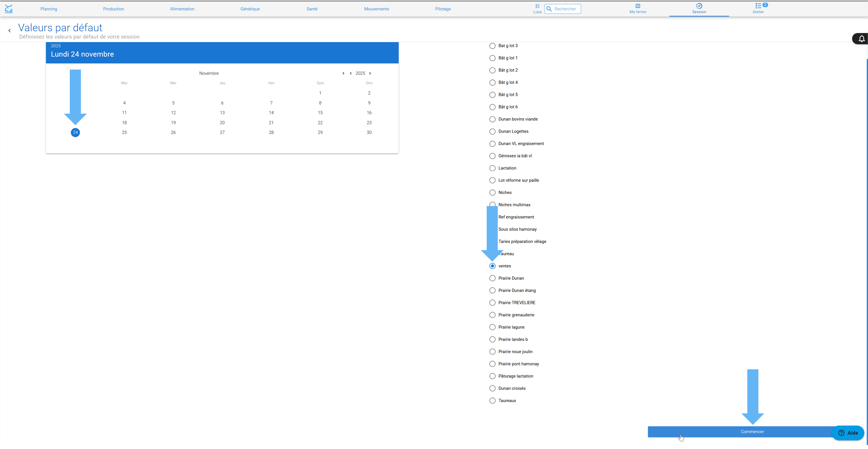Open the notifications bell
This screenshot has width=868, height=449.
861,39
